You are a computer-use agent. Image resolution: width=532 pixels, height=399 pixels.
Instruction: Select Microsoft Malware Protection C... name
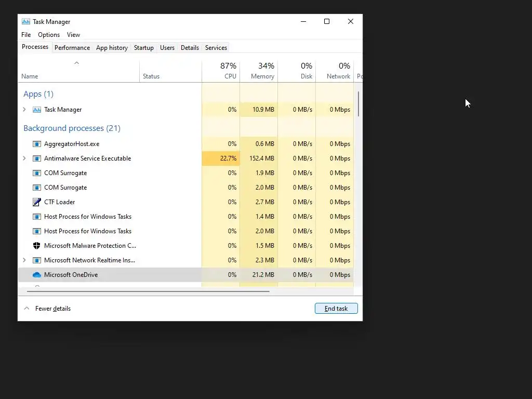tap(90, 246)
